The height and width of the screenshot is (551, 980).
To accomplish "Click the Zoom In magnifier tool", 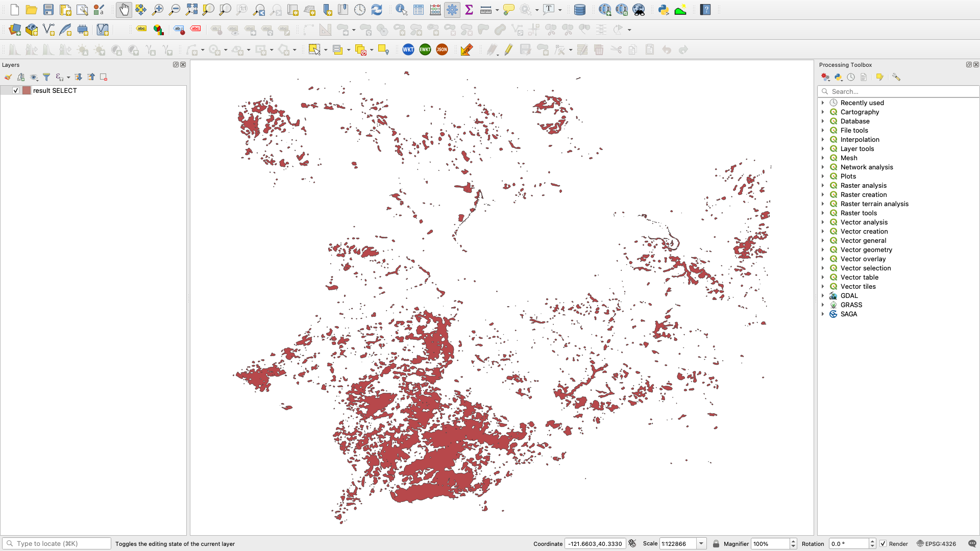I will pos(158,10).
